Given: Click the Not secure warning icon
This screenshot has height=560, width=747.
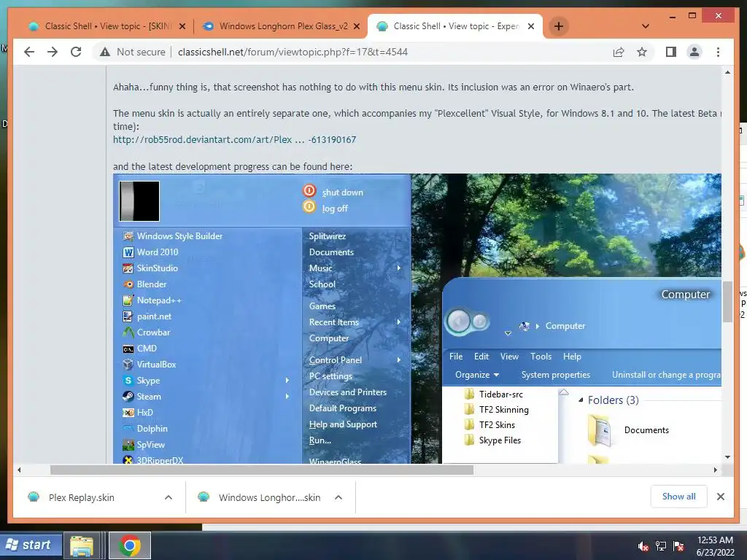Looking at the screenshot, I should tap(105, 52).
